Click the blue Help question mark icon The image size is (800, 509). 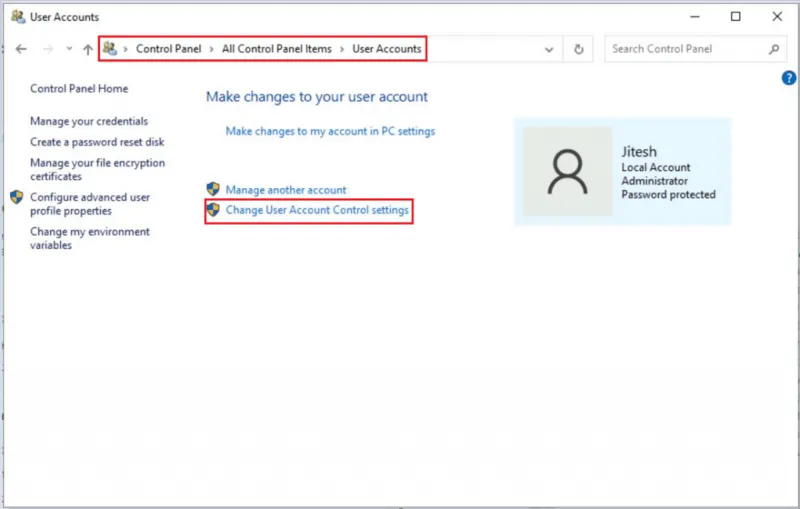[789, 78]
